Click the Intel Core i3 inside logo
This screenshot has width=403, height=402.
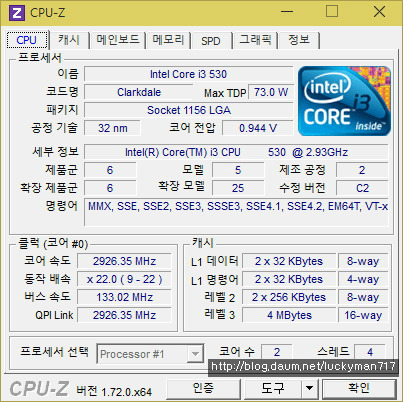[x=344, y=101]
